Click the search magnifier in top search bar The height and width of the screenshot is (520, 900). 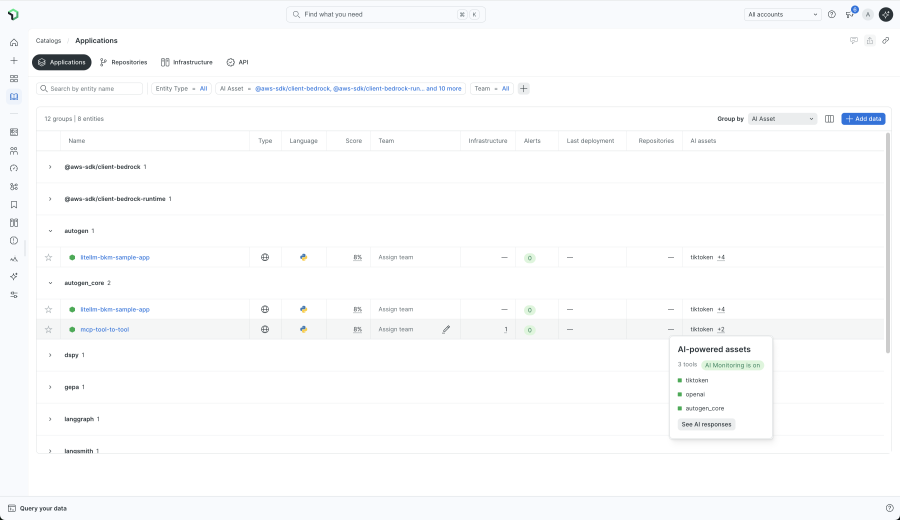296,14
